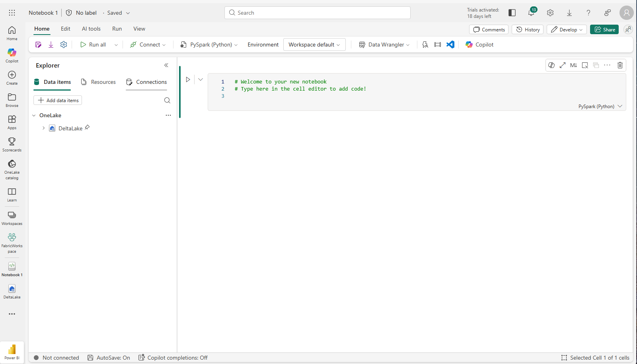Open FabricWorkspace in the left sidebar
Image resolution: width=637 pixels, height=364 pixels.
coord(12,243)
